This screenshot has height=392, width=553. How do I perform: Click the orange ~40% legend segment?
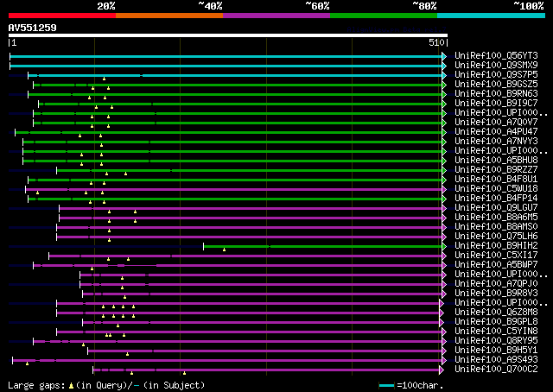click(x=169, y=16)
